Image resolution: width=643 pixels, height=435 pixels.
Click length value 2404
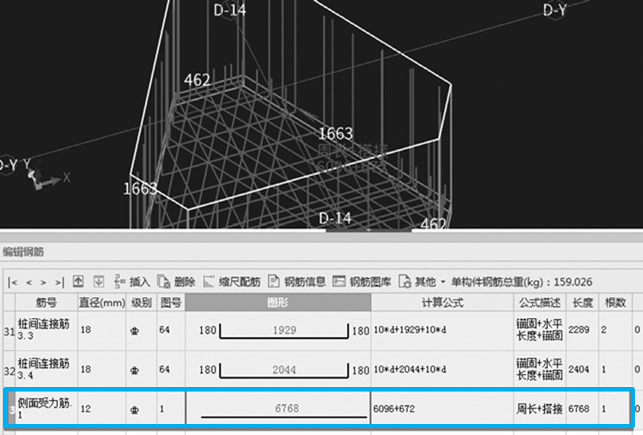[x=579, y=369]
